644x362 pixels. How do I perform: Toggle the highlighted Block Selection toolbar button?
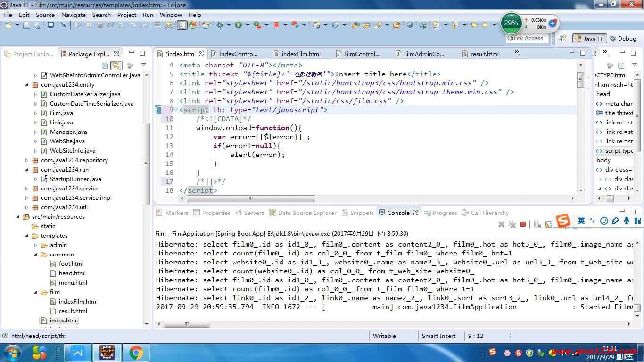(x=182, y=25)
